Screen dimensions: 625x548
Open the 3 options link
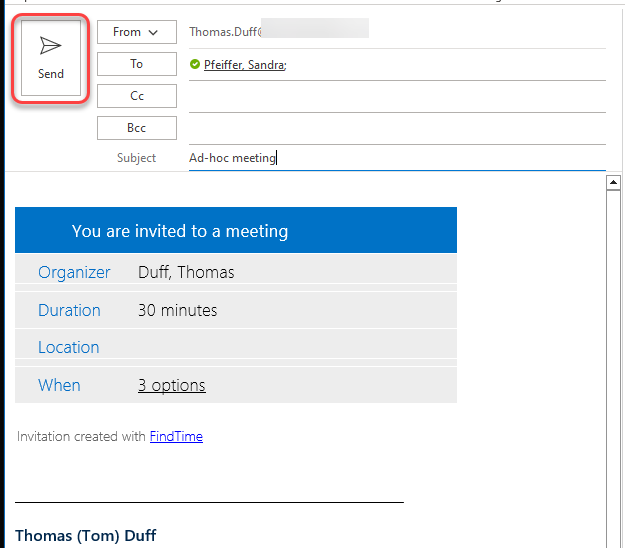(172, 385)
